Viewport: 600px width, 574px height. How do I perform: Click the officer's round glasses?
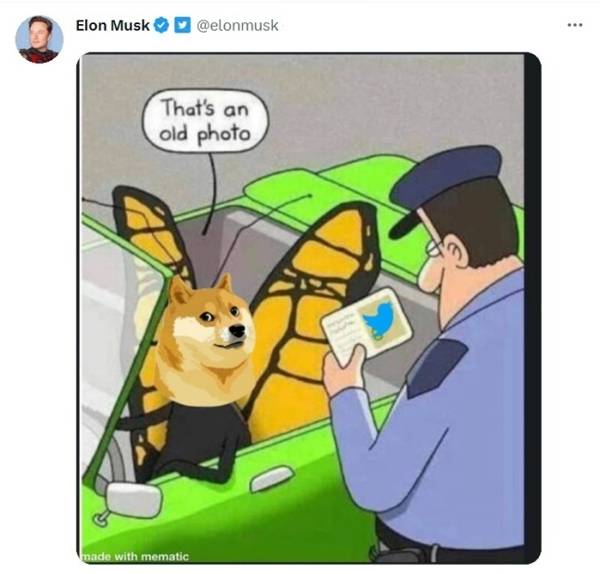(x=434, y=248)
